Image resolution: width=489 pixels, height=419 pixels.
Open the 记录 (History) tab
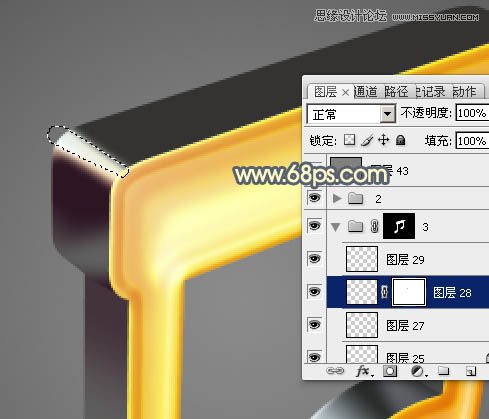click(430, 92)
